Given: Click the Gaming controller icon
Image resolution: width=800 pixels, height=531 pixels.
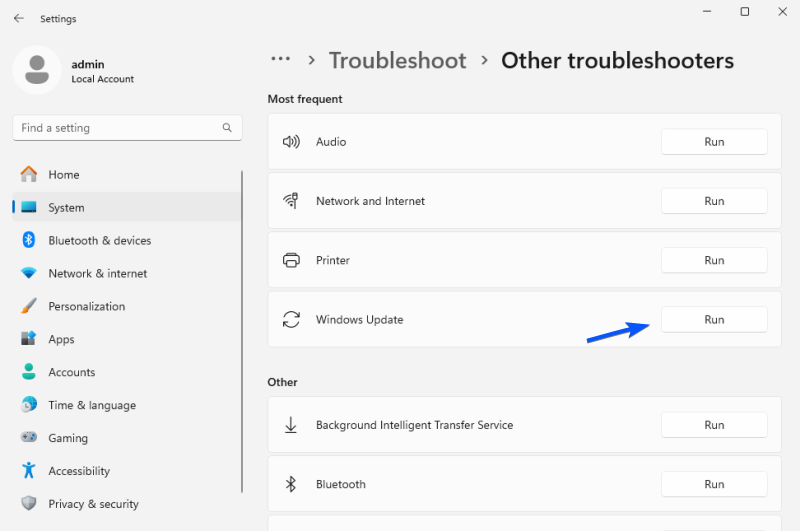Looking at the screenshot, I should coord(29,438).
